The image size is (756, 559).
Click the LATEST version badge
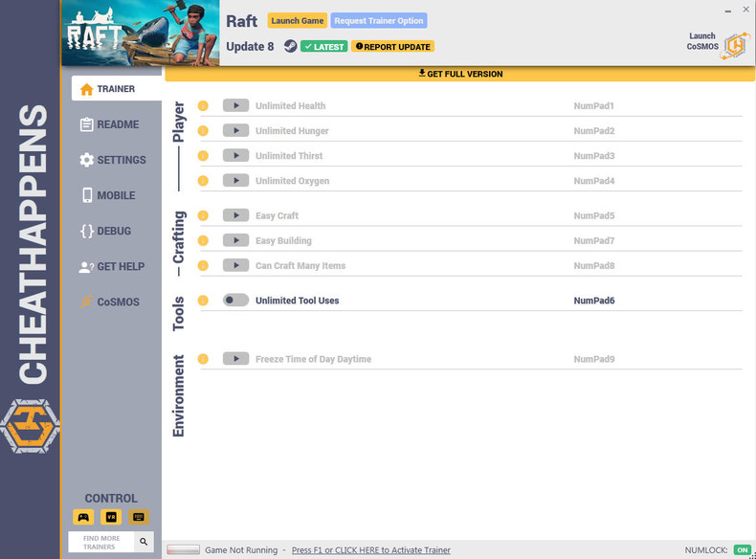pyautogui.click(x=324, y=47)
